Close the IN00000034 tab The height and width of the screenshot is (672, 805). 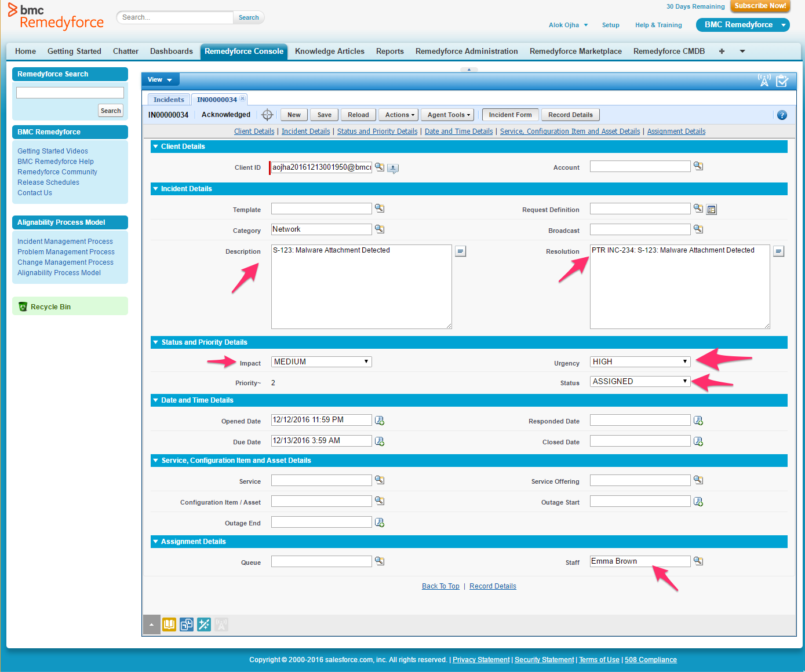[243, 98]
